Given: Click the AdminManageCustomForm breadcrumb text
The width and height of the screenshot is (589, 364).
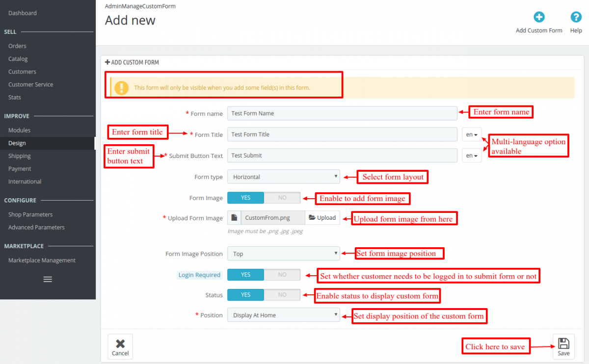Looking at the screenshot, I should tap(140, 6).
